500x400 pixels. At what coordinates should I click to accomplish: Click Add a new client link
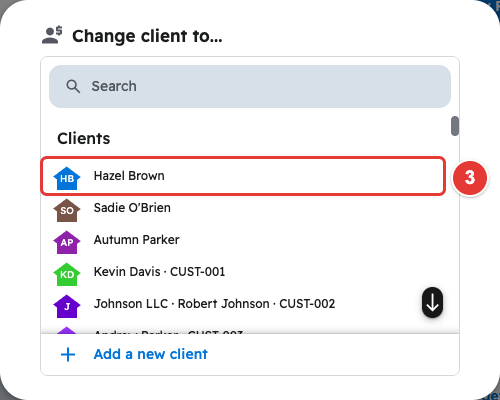click(x=151, y=354)
